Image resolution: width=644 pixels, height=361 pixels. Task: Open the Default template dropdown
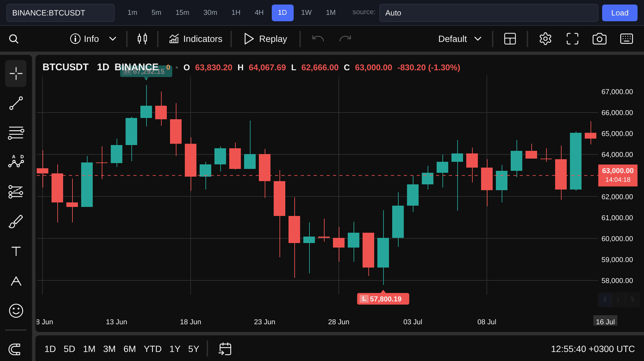click(x=460, y=39)
